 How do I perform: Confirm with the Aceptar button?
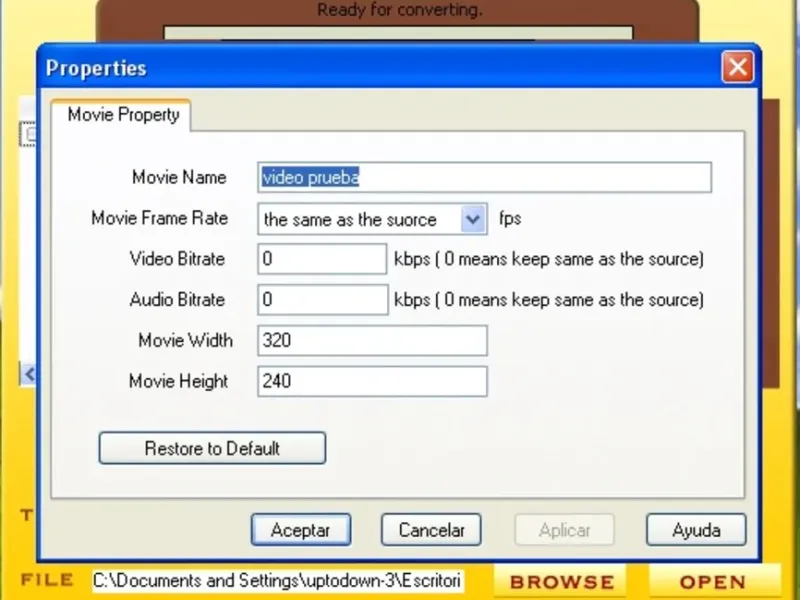(301, 530)
